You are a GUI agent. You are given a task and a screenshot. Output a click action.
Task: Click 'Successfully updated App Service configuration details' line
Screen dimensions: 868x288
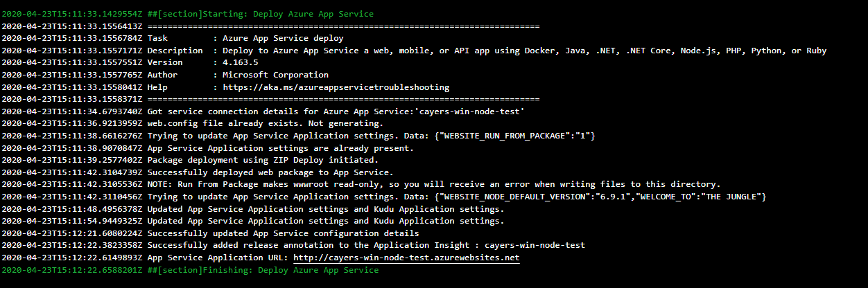pos(210,233)
